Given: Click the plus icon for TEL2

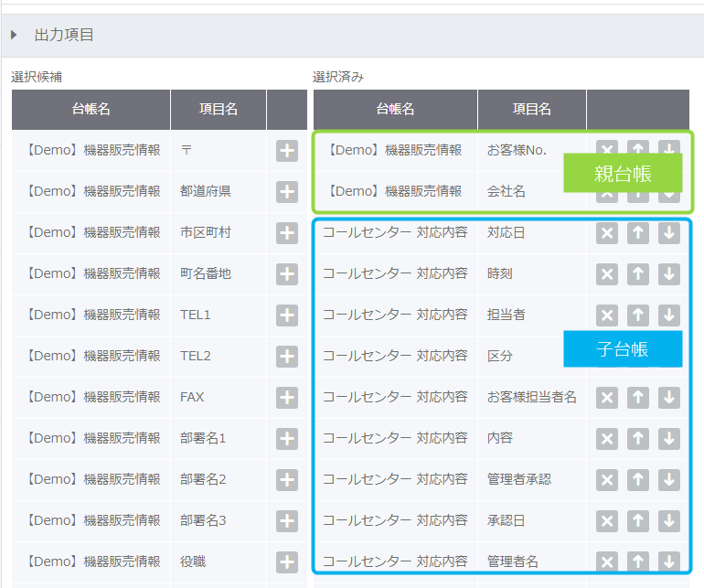Looking at the screenshot, I should [x=287, y=357].
